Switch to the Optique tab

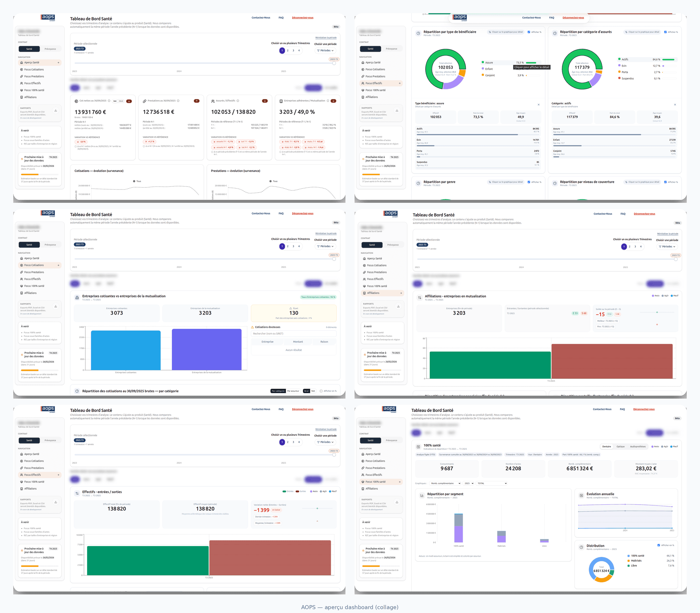tap(620, 446)
